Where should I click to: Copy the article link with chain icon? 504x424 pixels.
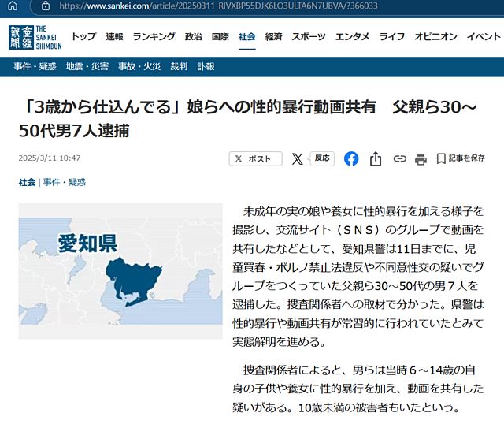tap(399, 158)
